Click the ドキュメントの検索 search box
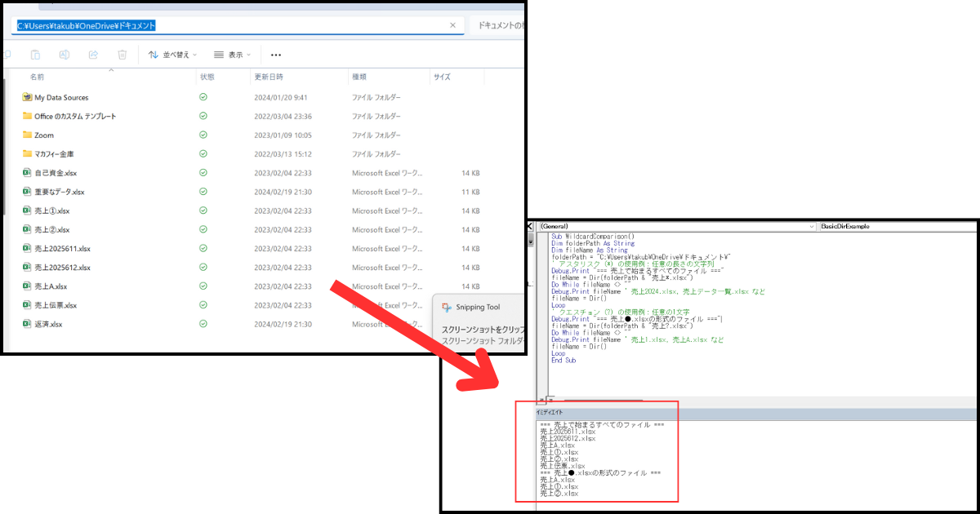The height and width of the screenshot is (514, 980). tap(497, 25)
